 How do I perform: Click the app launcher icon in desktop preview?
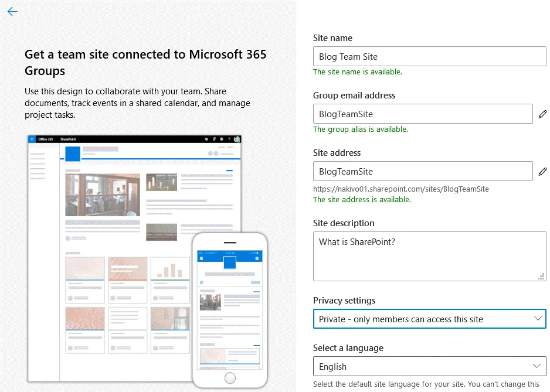point(32,139)
